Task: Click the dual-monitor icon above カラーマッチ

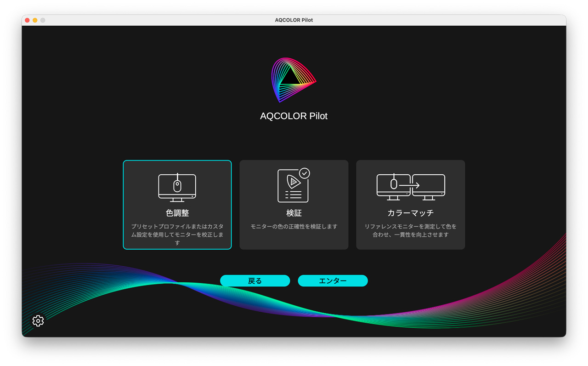Action: click(411, 187)
